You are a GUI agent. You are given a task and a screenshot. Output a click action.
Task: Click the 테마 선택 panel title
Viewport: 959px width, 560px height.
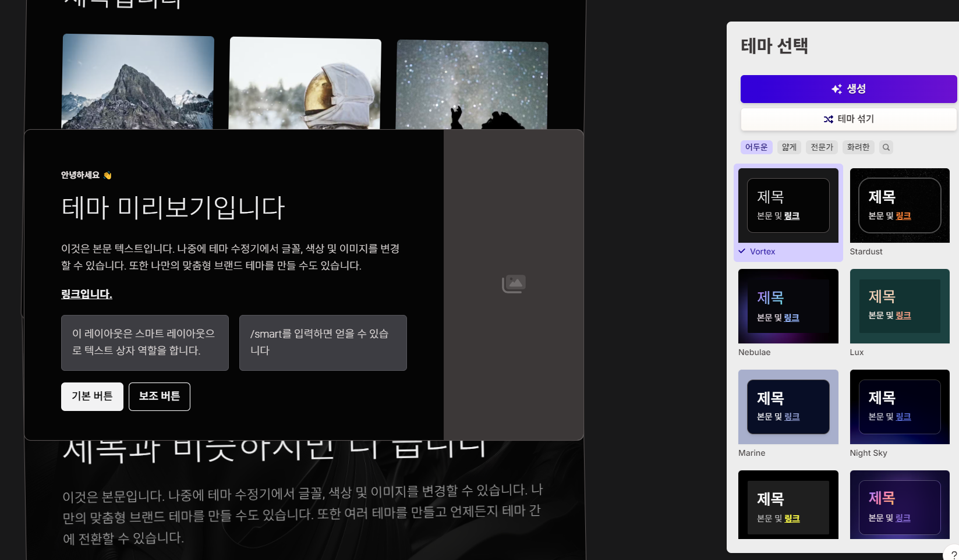pyautogui.click(x=774, y=45)
